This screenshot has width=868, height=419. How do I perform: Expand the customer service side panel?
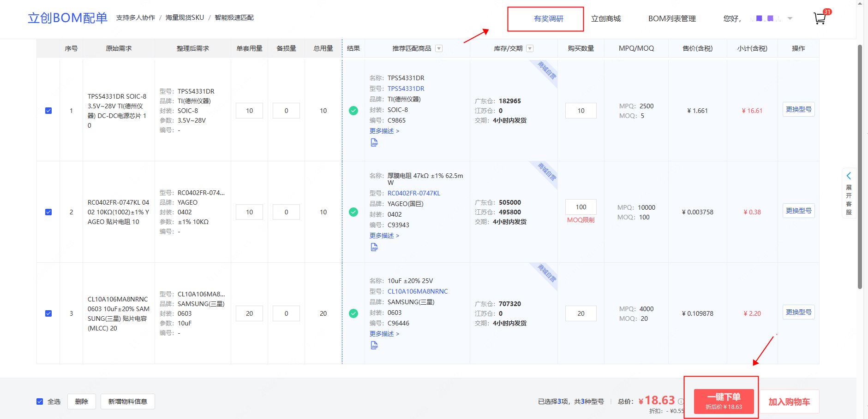click(849, 193)
